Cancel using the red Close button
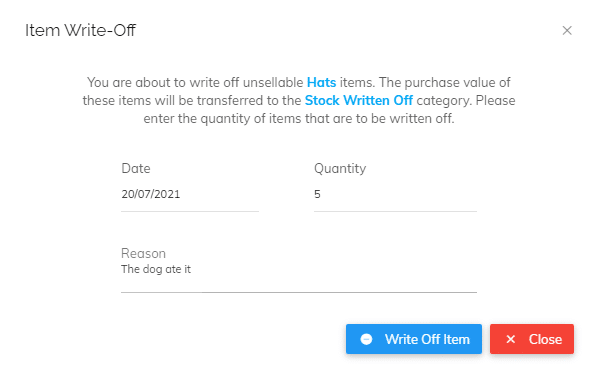The image size is (598, 378). [532, 339]
